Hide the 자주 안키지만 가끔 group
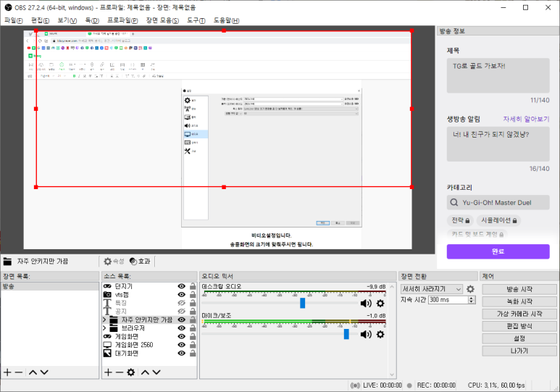 point(181,320)
